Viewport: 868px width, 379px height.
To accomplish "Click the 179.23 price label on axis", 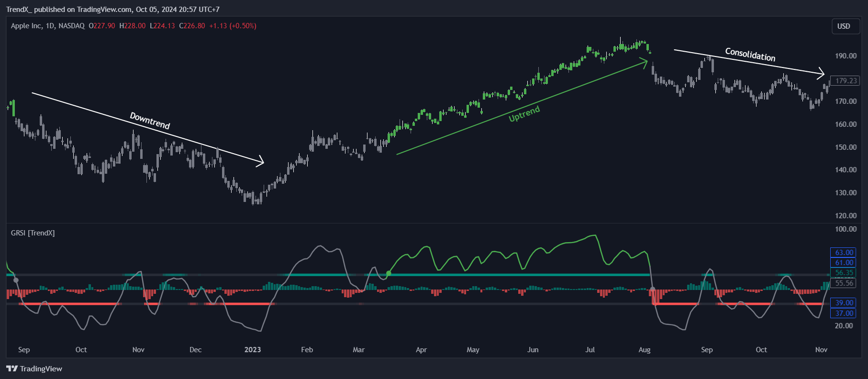I will click(846, 81).
